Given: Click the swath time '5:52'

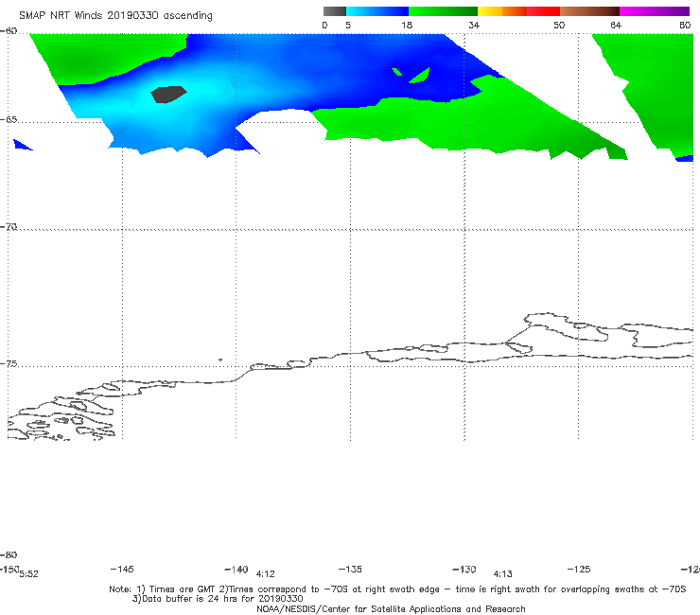Looking at the screenshot, I should click(x=29, y=574).
